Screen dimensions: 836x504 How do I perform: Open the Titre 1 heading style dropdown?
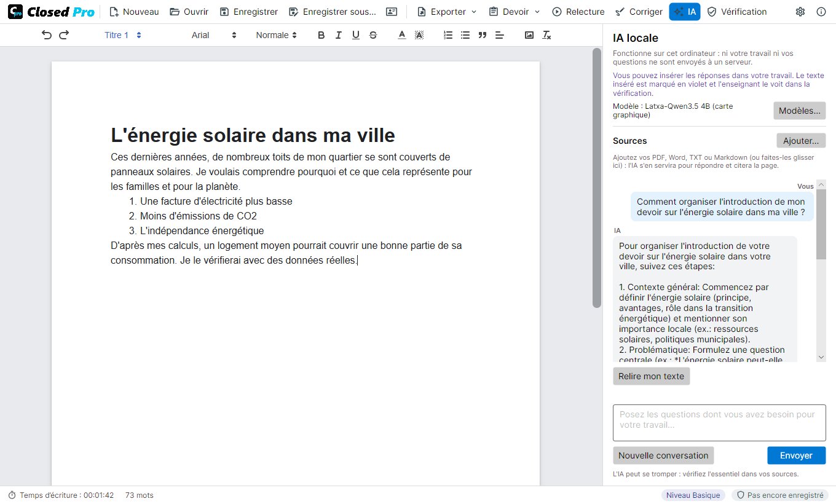pyautogui.click(x=123, y=35)
